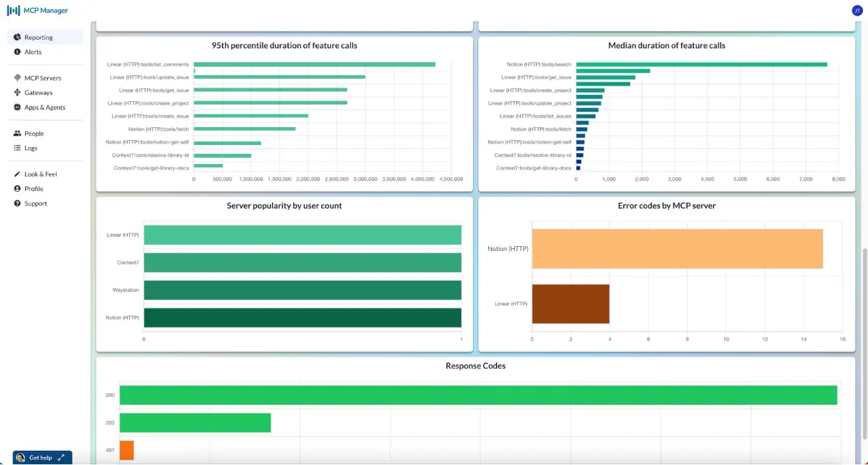The image size is (868, 465).
Task: Go to the Gateways page label
Action: (38, 92)
